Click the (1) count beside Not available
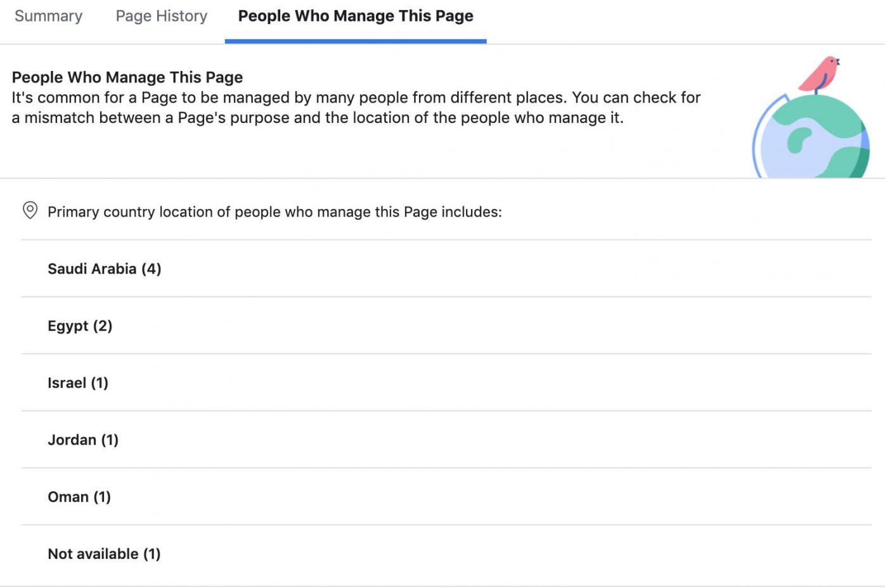Viewport: 885px width, 588px height. point(152,554)
